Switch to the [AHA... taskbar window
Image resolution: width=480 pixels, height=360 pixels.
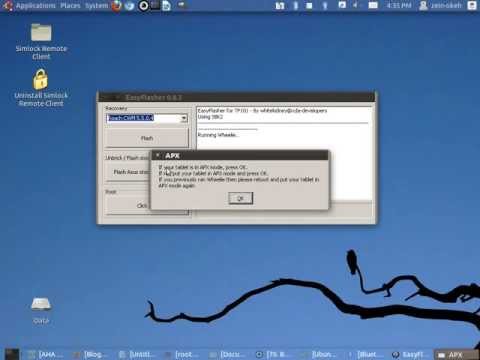pyautogui.click(x=45, y=354)
